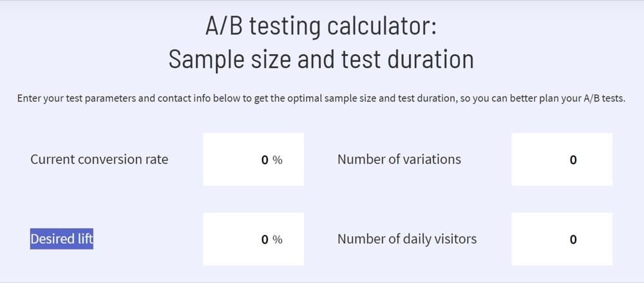Click the word "calculator:" in the title
644x283 pixels.
(381, 27)
